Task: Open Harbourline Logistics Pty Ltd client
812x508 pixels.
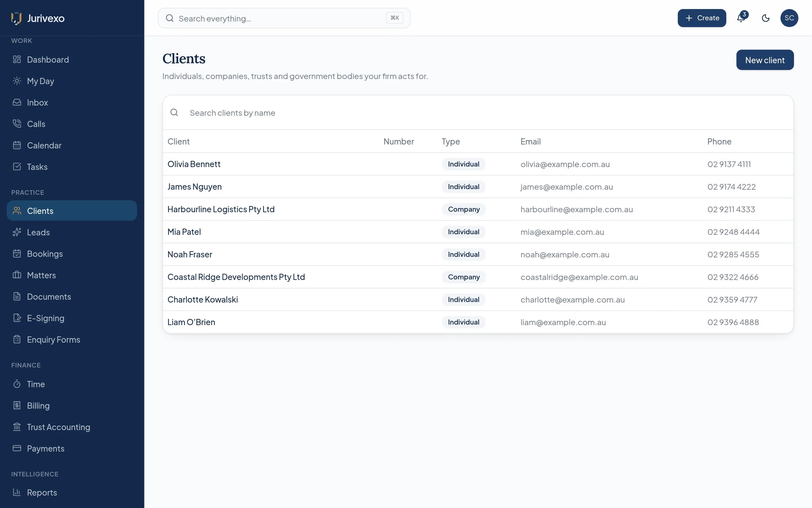Action: [221, 209]
